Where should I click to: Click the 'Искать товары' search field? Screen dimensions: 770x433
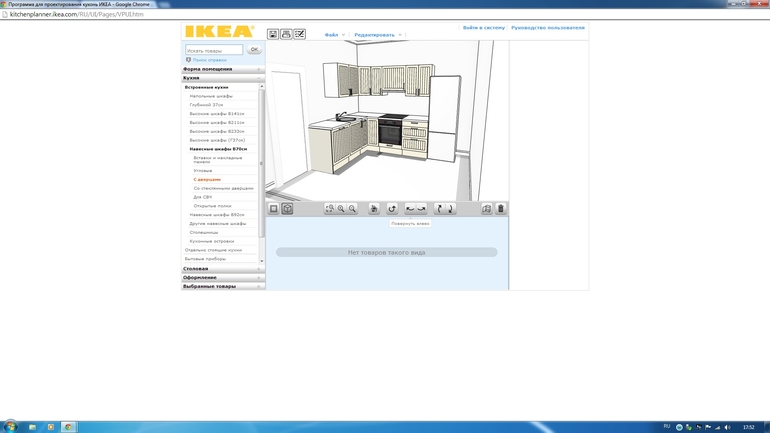point(214,50)
